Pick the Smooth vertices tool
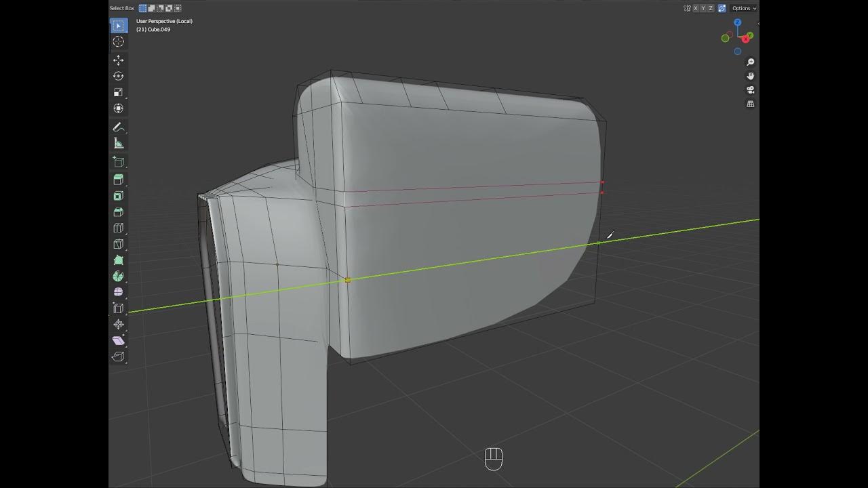 (x=119, y=292)
